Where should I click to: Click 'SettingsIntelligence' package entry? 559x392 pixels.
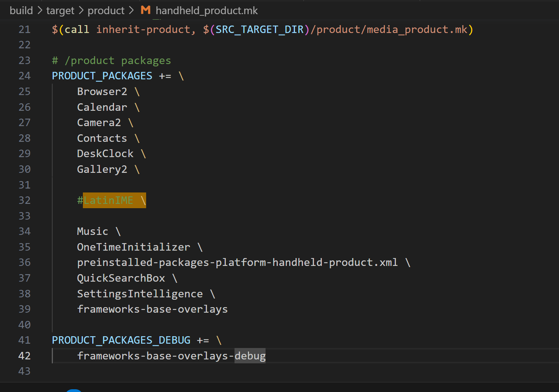140,294
